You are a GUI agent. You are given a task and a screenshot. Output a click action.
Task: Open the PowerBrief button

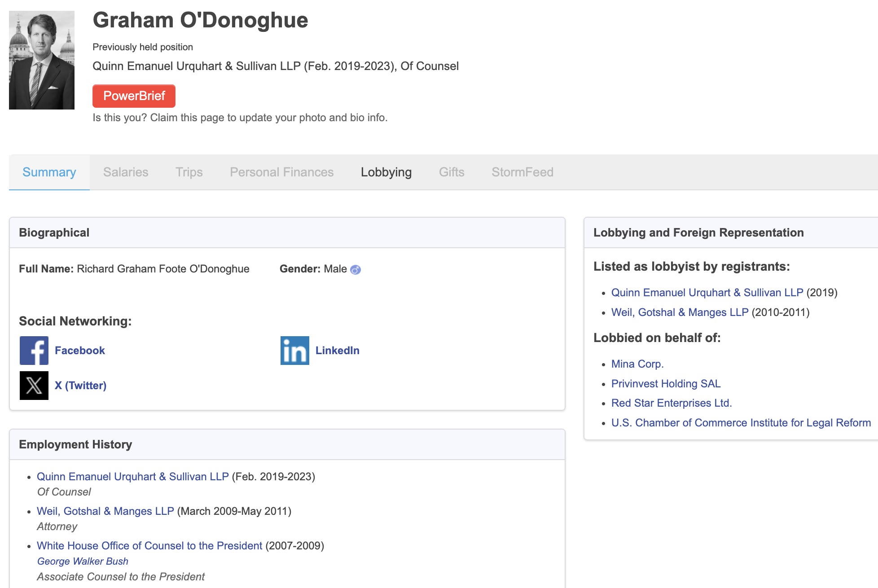tap(134, 96)
